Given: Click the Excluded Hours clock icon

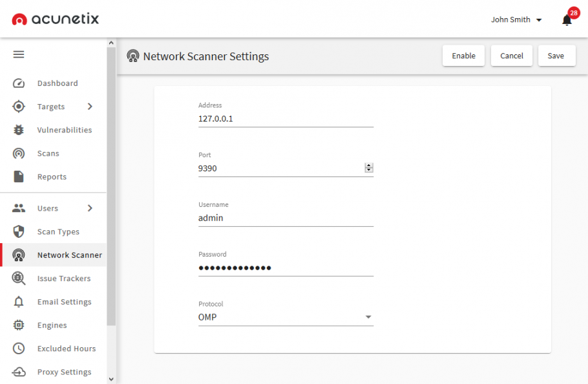Looking at the screenshot, I should coord(19,348).
